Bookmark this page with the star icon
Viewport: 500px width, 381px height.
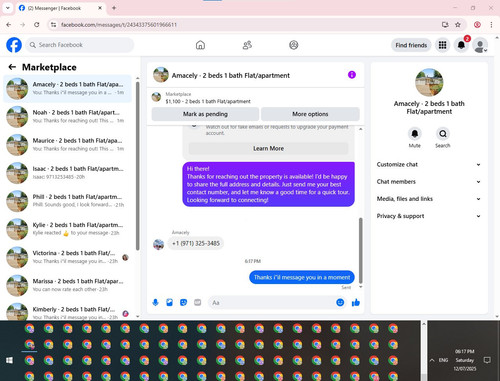458,25
